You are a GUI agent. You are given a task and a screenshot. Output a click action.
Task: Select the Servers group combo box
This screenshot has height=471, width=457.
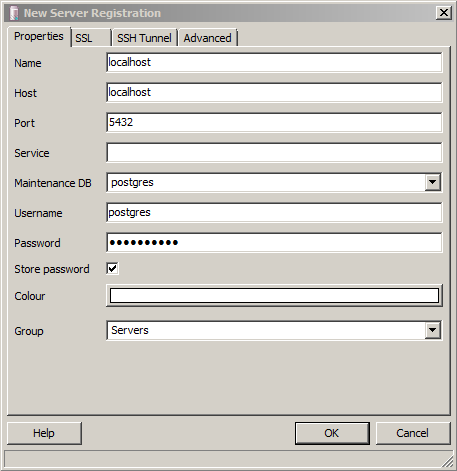274,330
